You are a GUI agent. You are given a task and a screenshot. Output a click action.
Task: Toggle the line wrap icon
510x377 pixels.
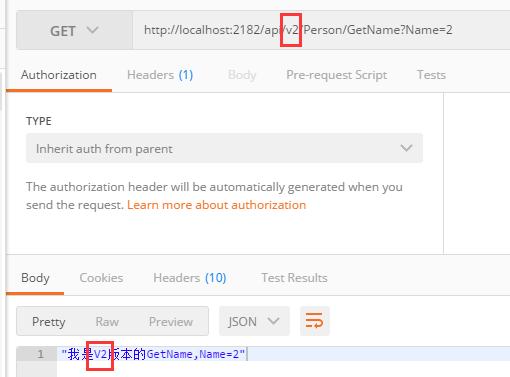[315, 321]
